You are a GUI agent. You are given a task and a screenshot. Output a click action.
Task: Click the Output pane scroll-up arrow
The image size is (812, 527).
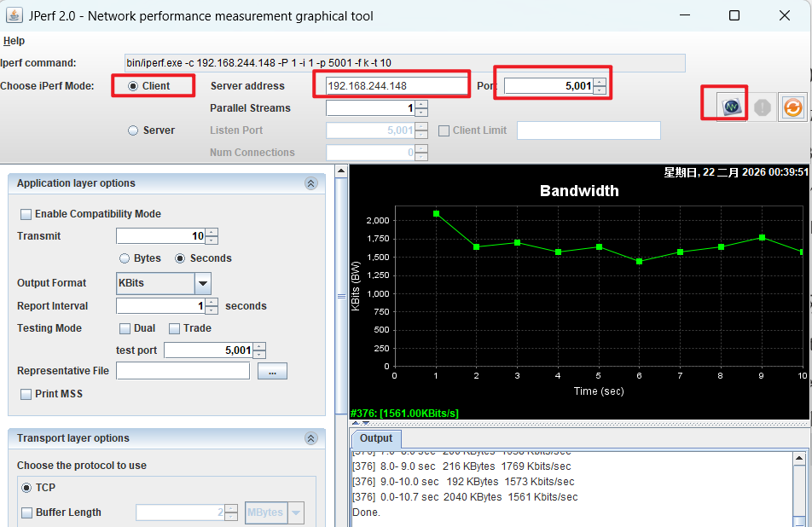point(799,458)
